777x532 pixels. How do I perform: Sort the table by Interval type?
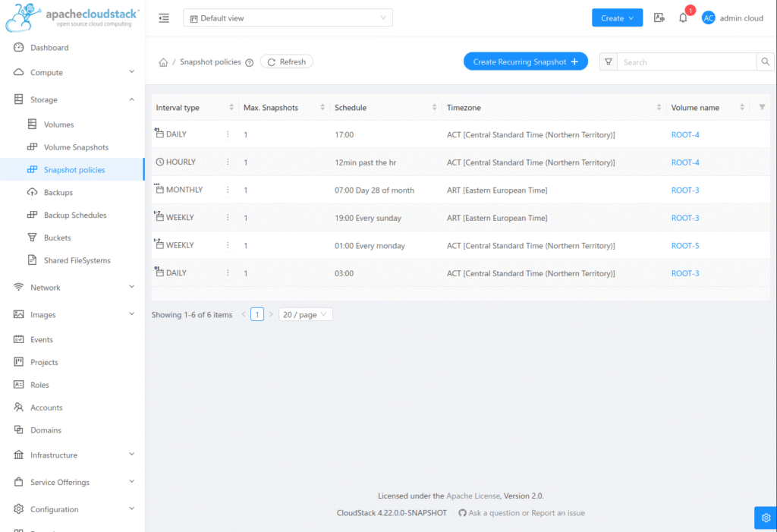tap(231, 108)
